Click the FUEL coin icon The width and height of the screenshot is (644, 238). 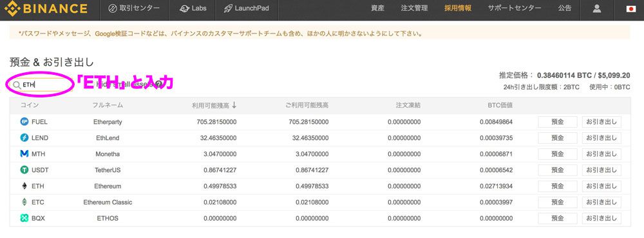pos(24,122)
